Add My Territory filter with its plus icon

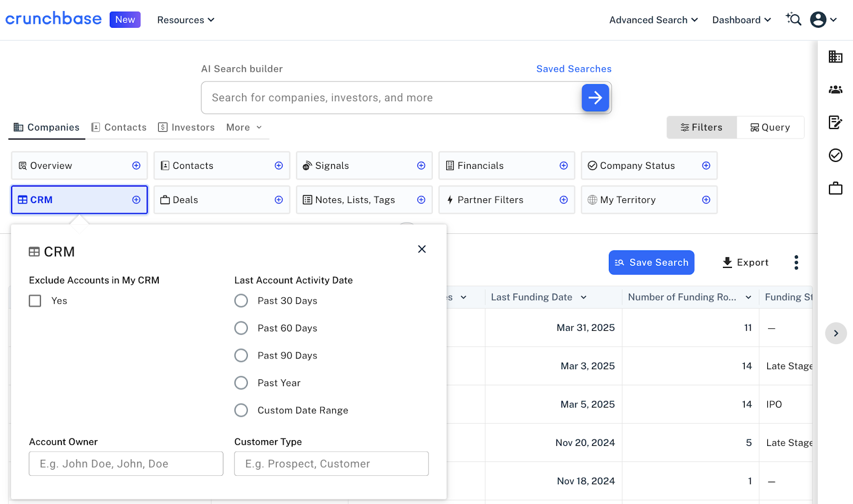tap(706, 200)
